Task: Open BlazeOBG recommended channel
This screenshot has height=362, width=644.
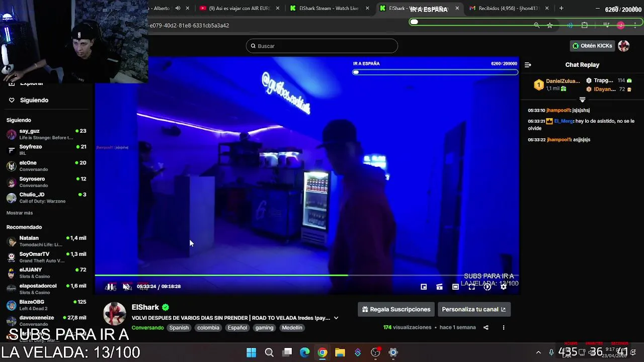Action: 46,305
